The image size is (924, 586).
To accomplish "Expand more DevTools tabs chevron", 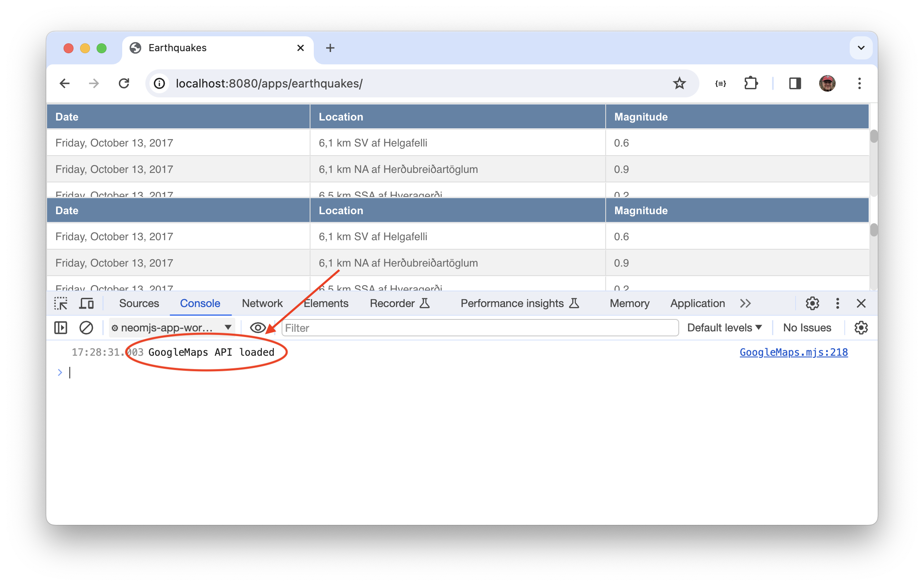I will point(745,304).
